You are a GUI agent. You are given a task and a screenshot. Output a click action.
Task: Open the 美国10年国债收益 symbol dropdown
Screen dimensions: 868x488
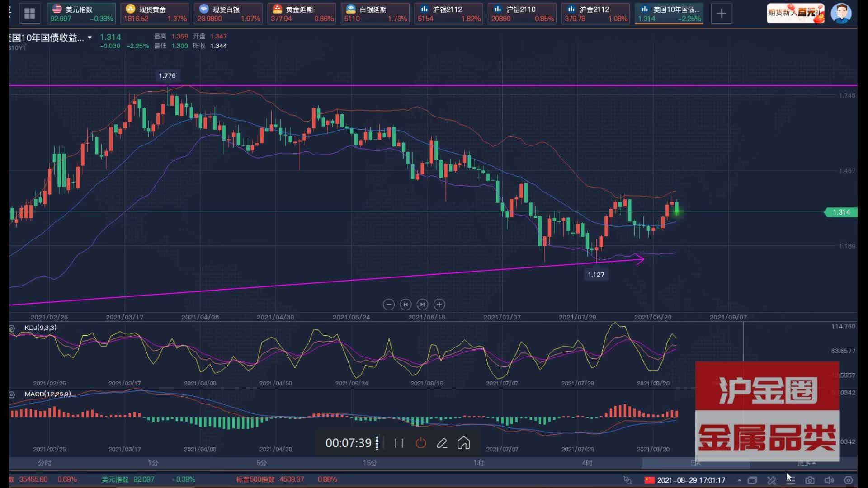click(x=90, y=38)
